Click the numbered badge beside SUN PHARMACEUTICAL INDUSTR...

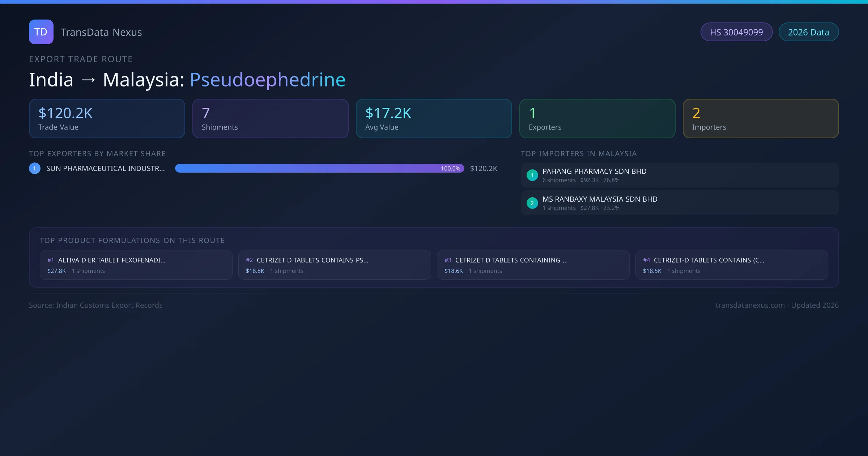(x=34, y=168)
